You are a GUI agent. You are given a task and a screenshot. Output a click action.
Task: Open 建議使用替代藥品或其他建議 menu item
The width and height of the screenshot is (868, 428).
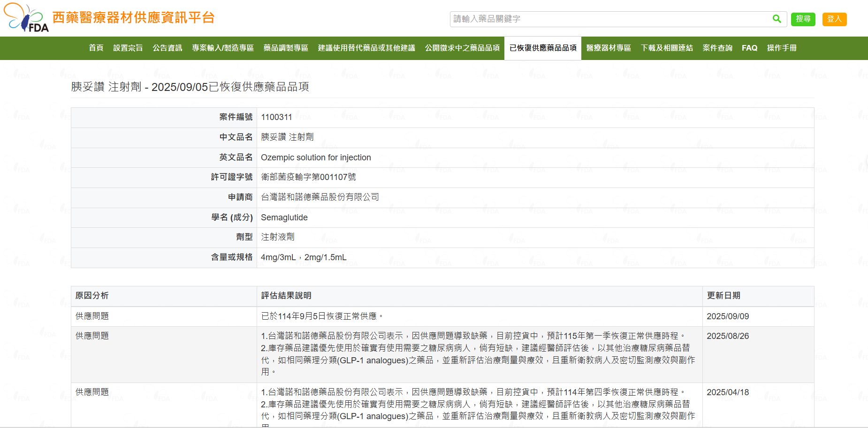pos(366,48)
